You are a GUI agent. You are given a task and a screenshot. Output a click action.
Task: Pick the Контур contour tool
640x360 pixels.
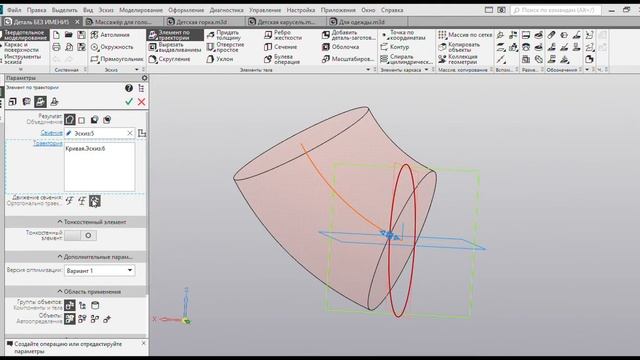pos(395,47)
